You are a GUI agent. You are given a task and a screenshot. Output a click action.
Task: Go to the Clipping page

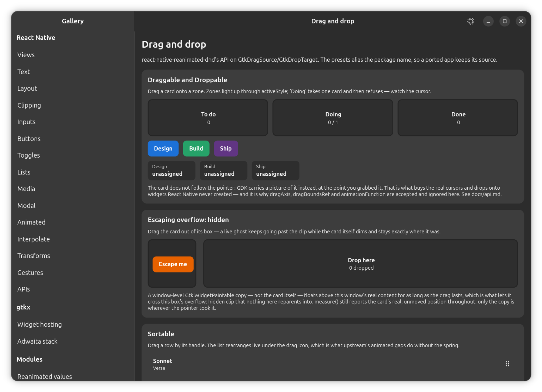tap(73, 105)
